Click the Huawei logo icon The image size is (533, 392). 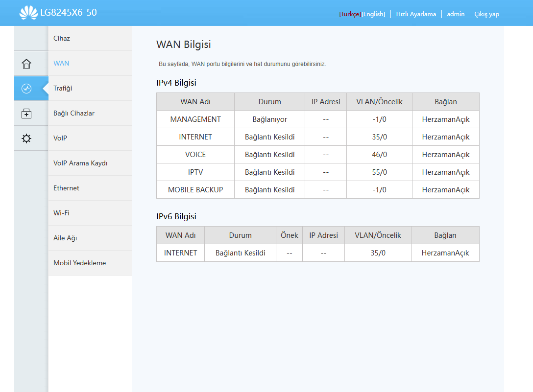point(28,13)
